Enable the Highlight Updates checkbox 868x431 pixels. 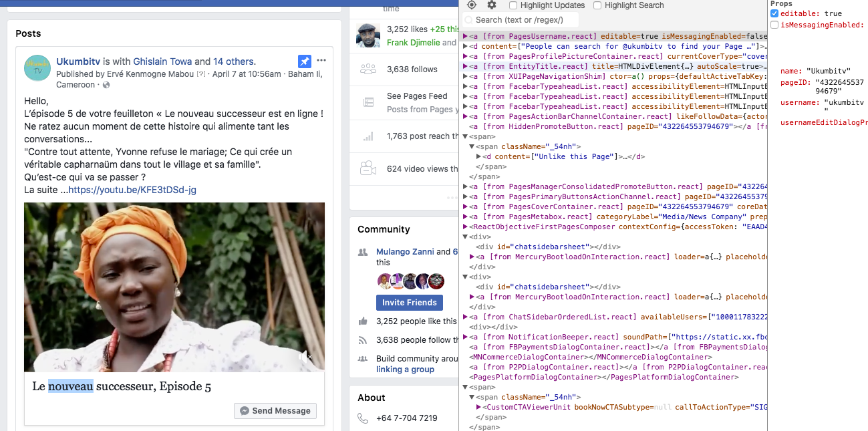[x=513, y=5]
